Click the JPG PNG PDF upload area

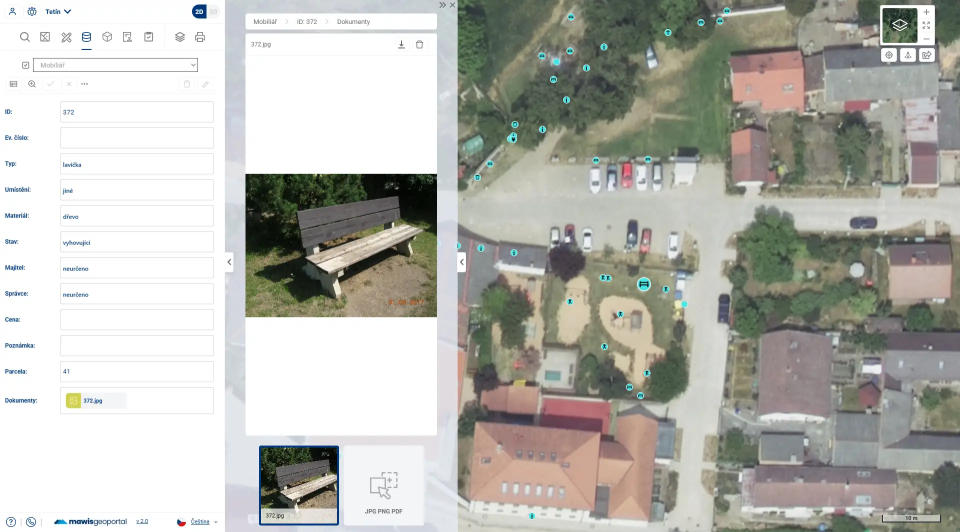coord(383,487)
